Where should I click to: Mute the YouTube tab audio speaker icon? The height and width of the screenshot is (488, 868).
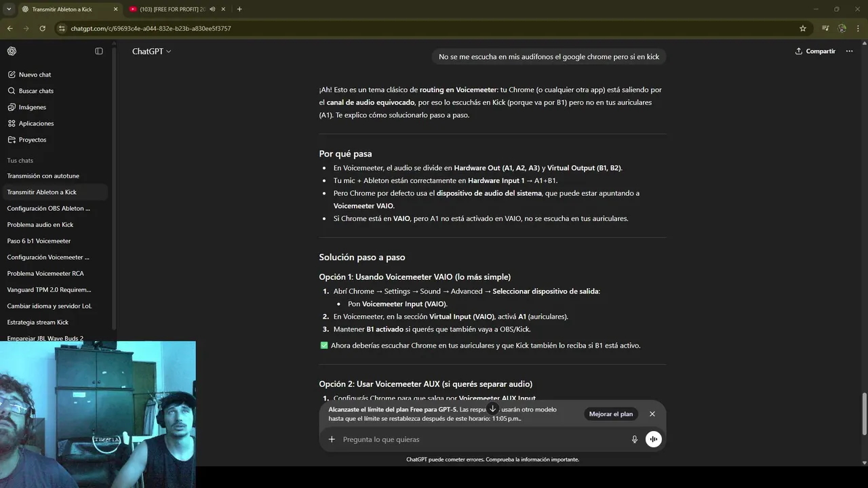coord(212,9)
